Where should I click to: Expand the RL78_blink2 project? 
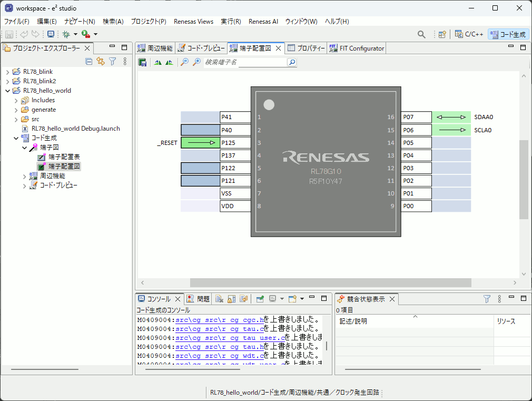[7, 81]
